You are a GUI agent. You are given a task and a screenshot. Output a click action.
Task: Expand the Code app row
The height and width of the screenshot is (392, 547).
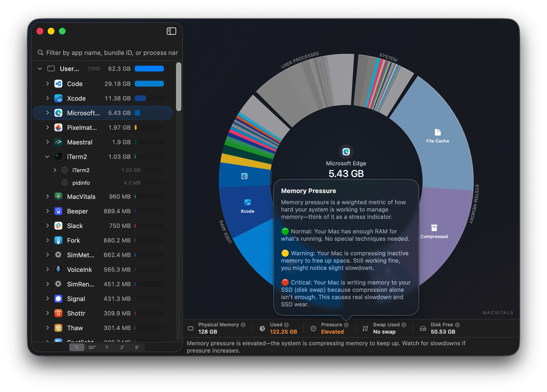48,84
